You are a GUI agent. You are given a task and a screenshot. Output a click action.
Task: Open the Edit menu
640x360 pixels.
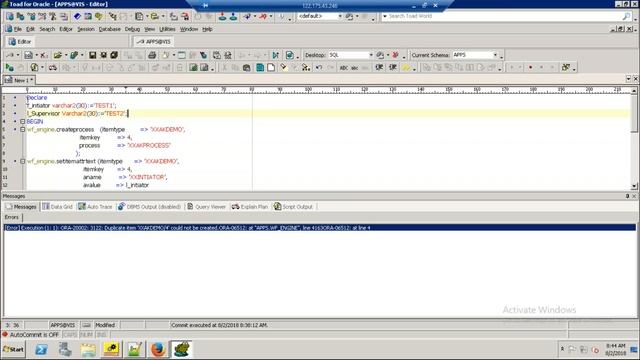click(x=30, y=29)
